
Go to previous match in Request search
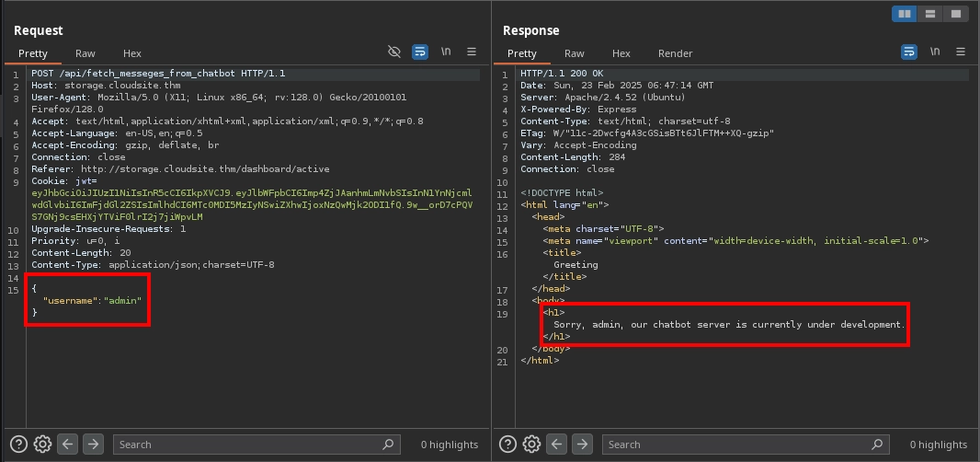tap(68, 445)
